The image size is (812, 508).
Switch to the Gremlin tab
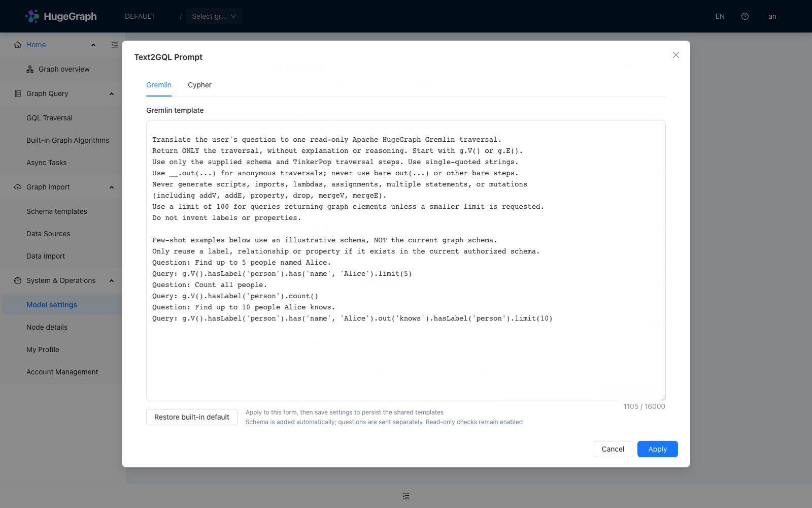(x=159, y=85)
